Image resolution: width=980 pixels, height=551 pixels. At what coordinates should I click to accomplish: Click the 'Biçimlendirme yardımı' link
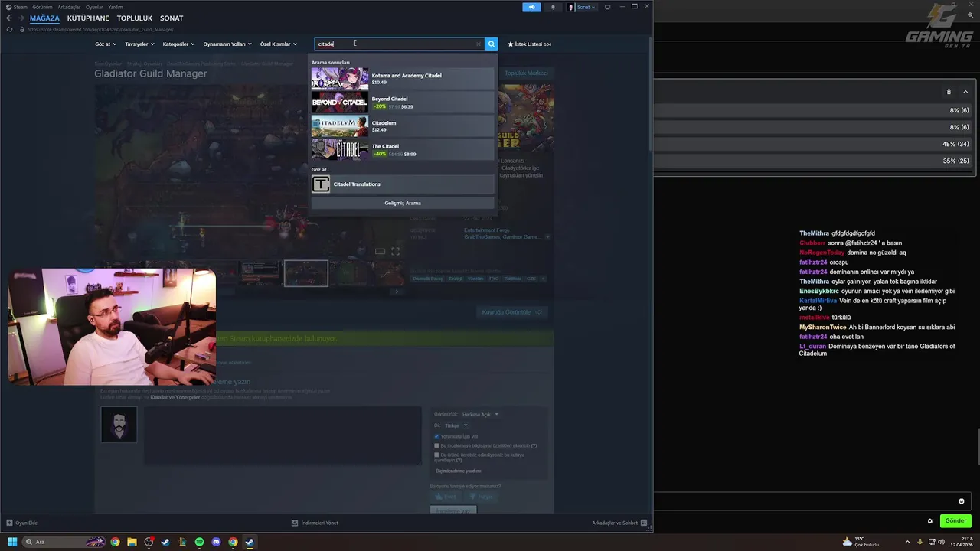point(458,471)
